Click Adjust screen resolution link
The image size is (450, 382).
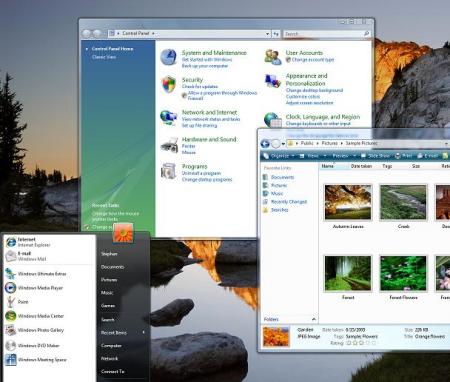tap(309, 103)
